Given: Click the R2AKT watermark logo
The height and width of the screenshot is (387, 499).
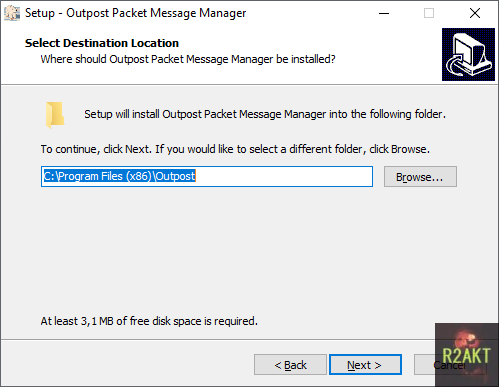Looking at the screenshot, I should coord(467,355).
